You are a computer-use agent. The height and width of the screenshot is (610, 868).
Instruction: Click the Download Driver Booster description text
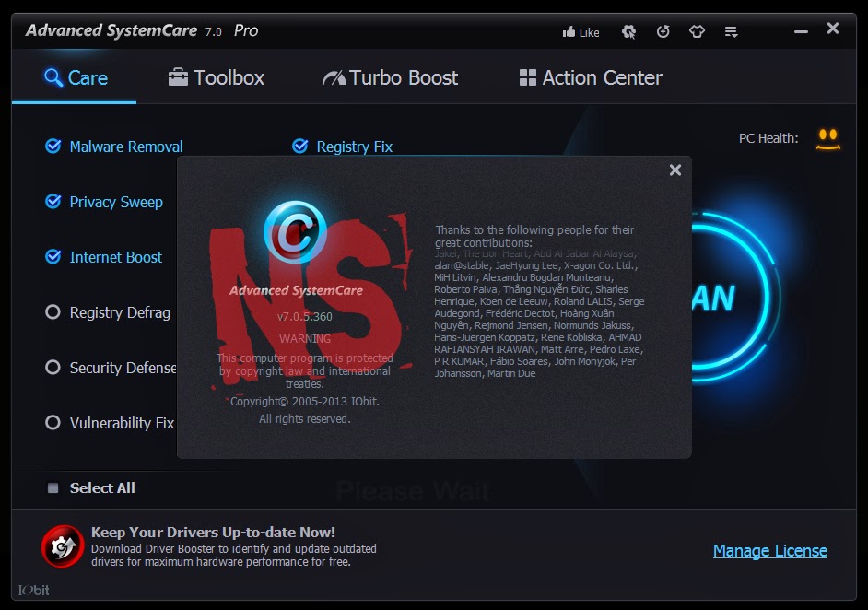coord(234,556)
